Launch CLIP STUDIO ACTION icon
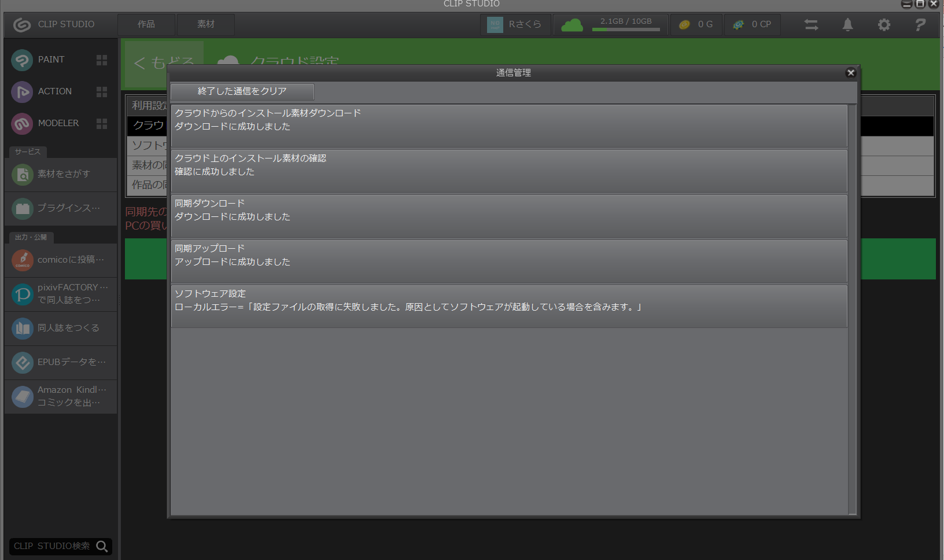This screenshot has width=944, height=560. [x=22, y=91]
